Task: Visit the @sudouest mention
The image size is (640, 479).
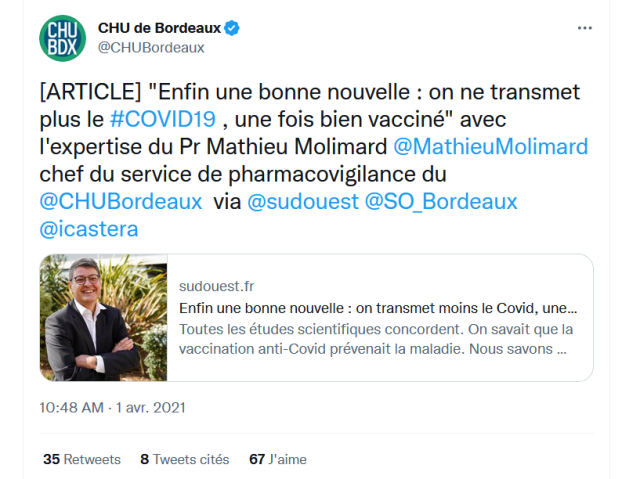Action: point(303,202)
